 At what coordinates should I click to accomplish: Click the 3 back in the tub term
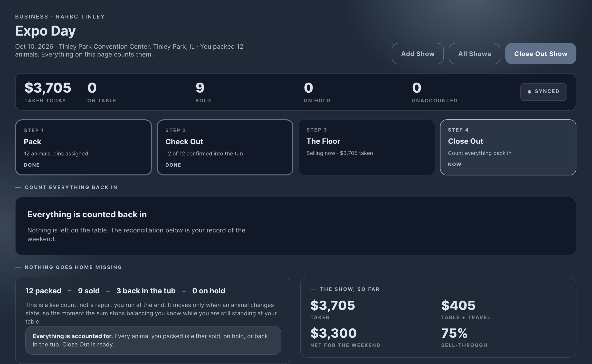point(146,291)
